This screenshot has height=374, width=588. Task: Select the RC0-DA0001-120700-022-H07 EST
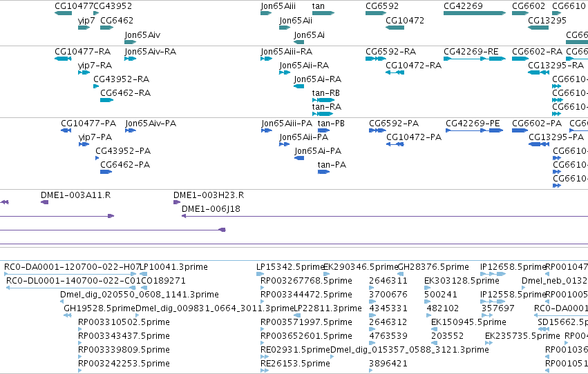pyautogui.click(x=70, y=274)
